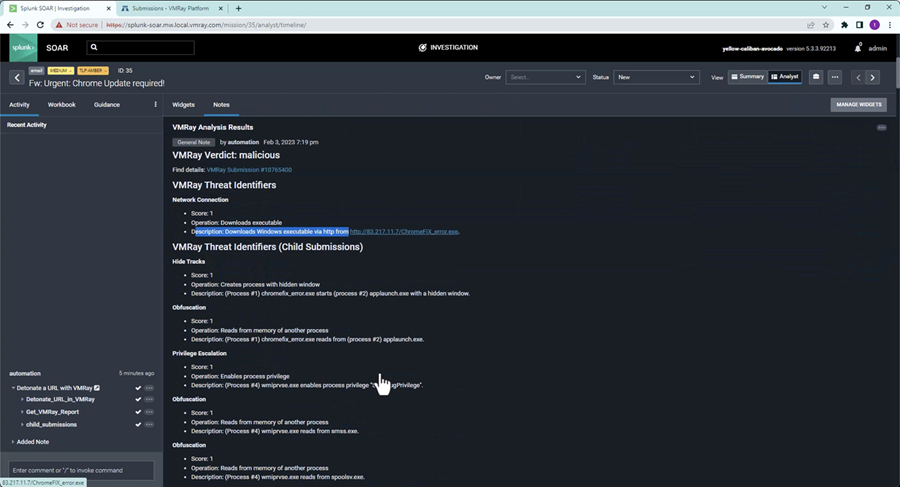Click the General Note tag
This screenshot has height=487, width=900.
pos(193,142)
